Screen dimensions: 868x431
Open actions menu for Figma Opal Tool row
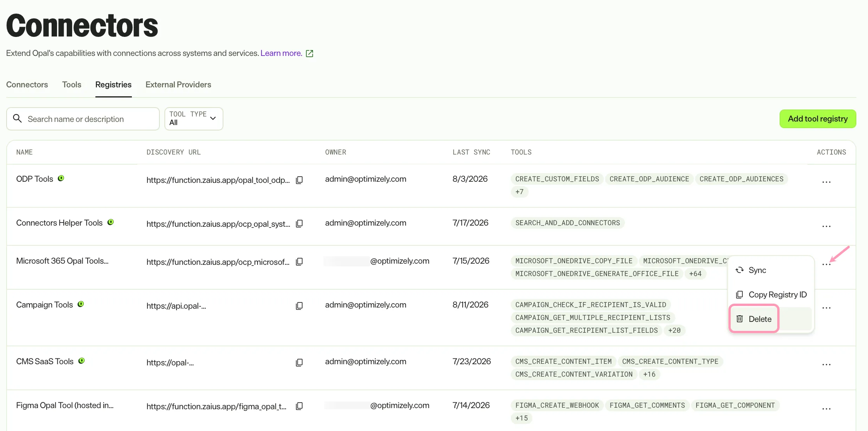pos(826,409)
